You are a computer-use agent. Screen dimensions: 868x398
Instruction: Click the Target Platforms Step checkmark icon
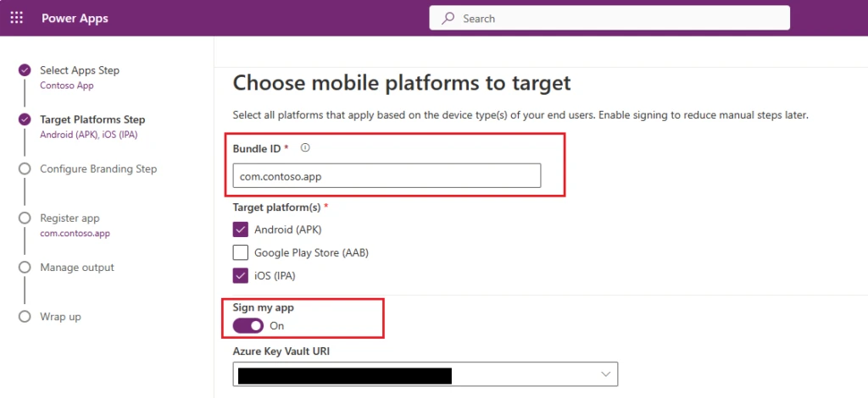tap(25, 120)
